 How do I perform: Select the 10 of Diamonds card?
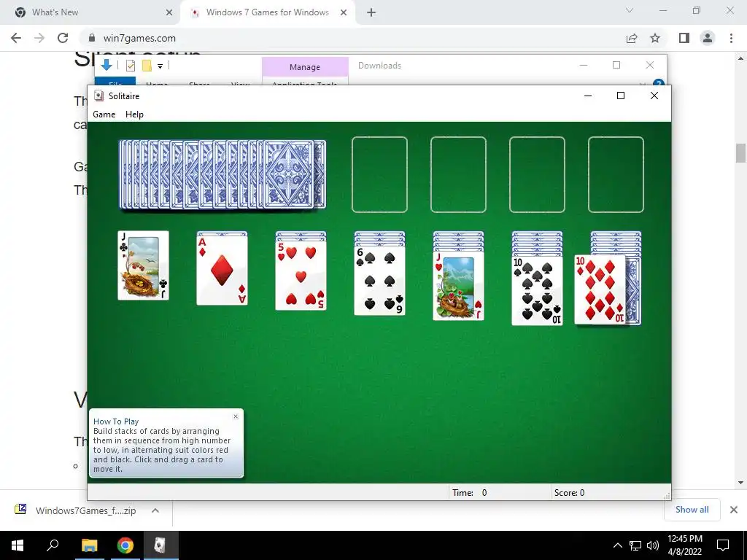pos(600,289)
